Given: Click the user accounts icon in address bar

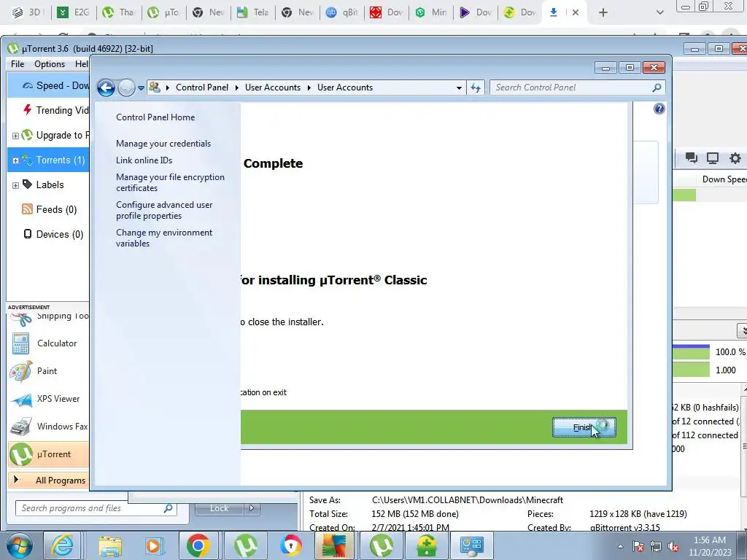Looking at the screenshot, I should tap(155, 87).
